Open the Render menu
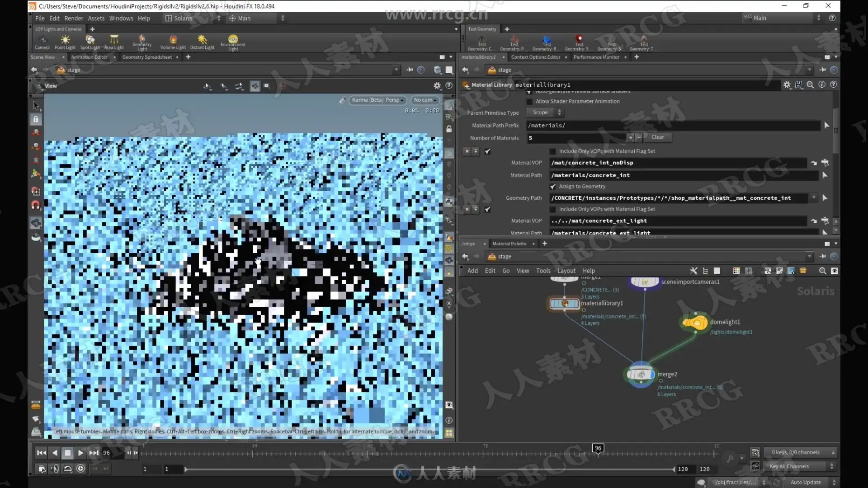The width and height of the screenshot is (868, 488). tap(74, 19)
